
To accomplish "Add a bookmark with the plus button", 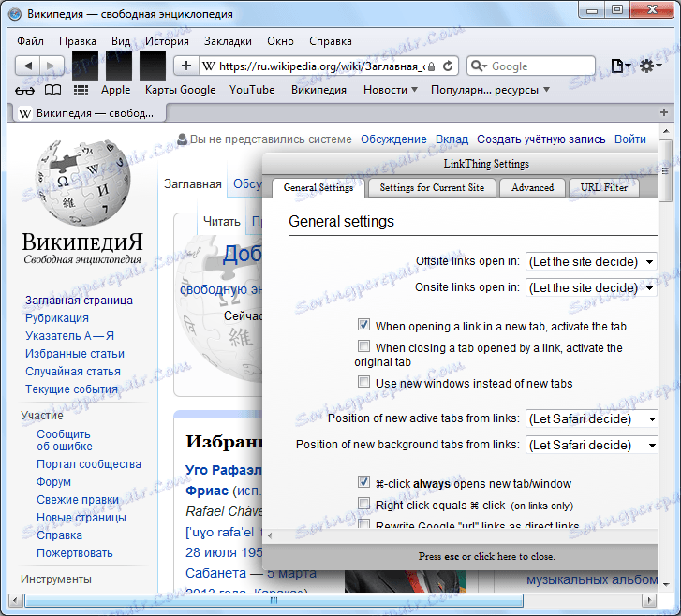I will [186, 66].
